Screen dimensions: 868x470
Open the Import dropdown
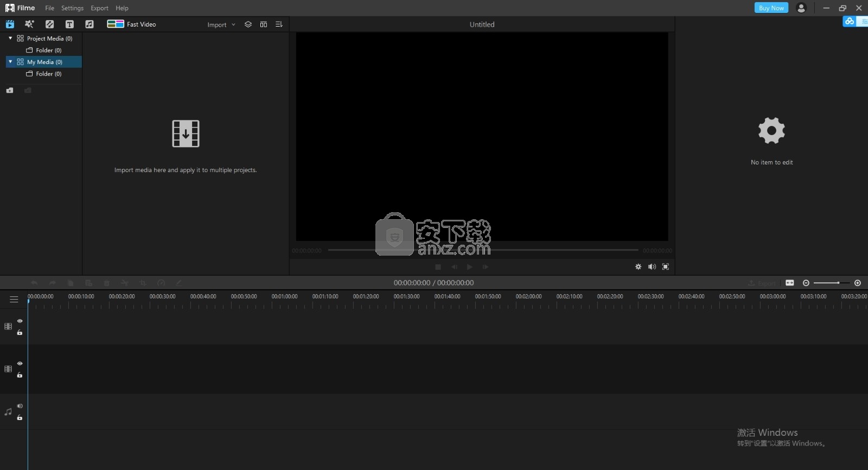pyautogui.click(x=221, y=24)
